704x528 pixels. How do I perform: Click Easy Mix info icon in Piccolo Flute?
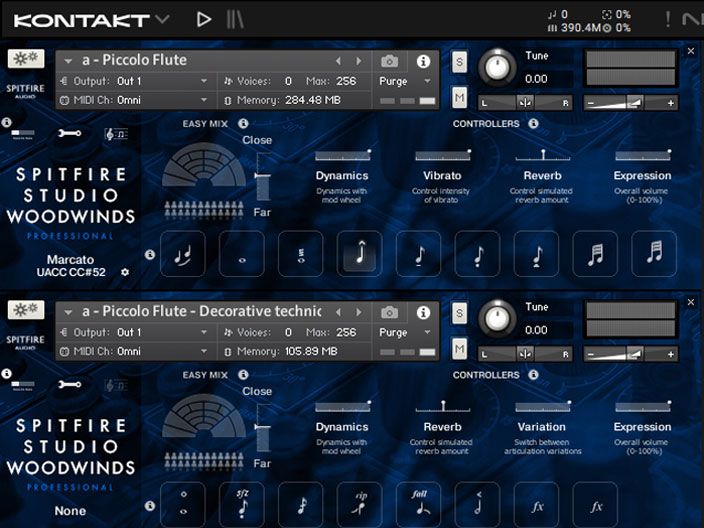243,123
